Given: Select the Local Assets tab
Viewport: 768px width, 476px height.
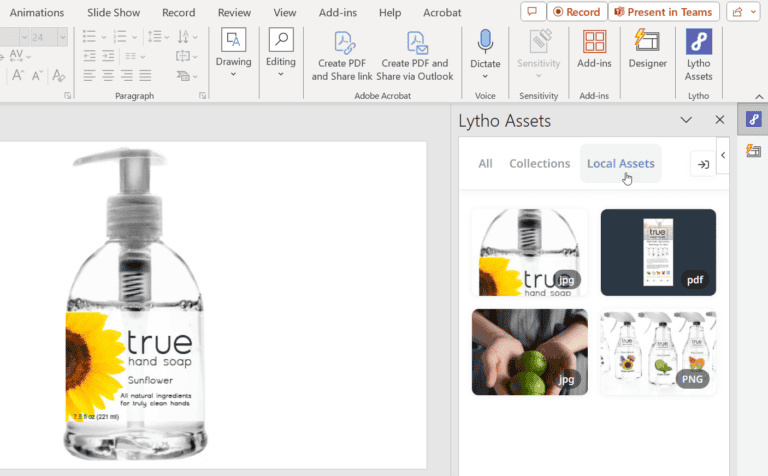Looking at the screenshot, I should [x=621, y=164].
